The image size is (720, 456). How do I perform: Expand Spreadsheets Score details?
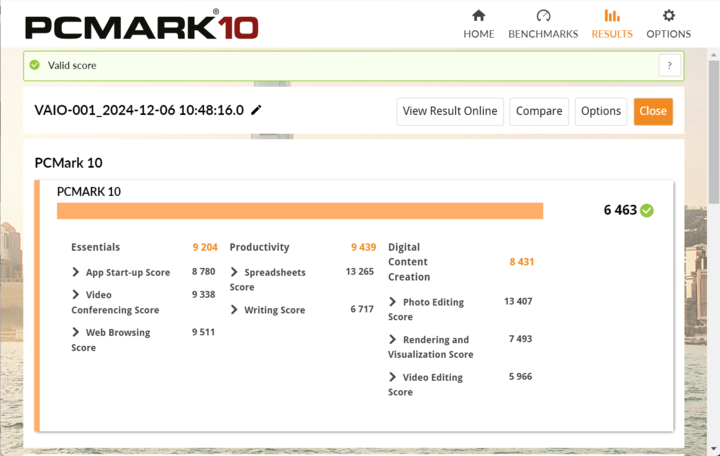[234, 272]
